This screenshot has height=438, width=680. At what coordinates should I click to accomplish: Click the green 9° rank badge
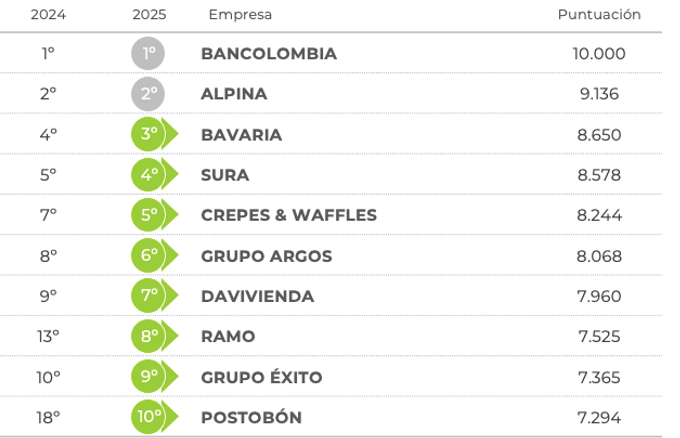point(150,377)
